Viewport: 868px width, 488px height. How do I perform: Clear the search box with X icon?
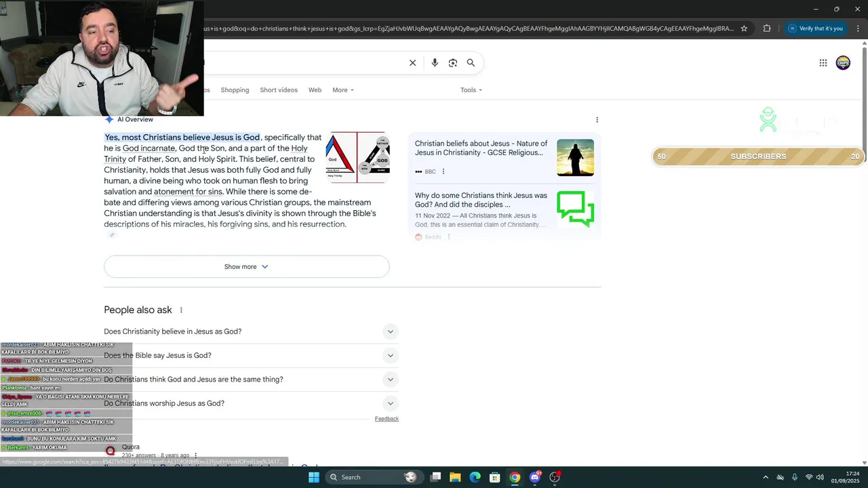coord(412,63)
